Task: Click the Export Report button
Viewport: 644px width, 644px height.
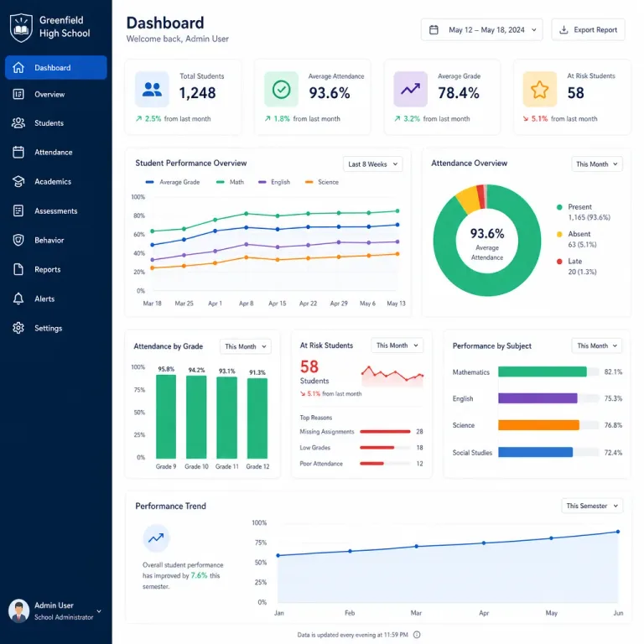Action: click(x=588, y=29)
